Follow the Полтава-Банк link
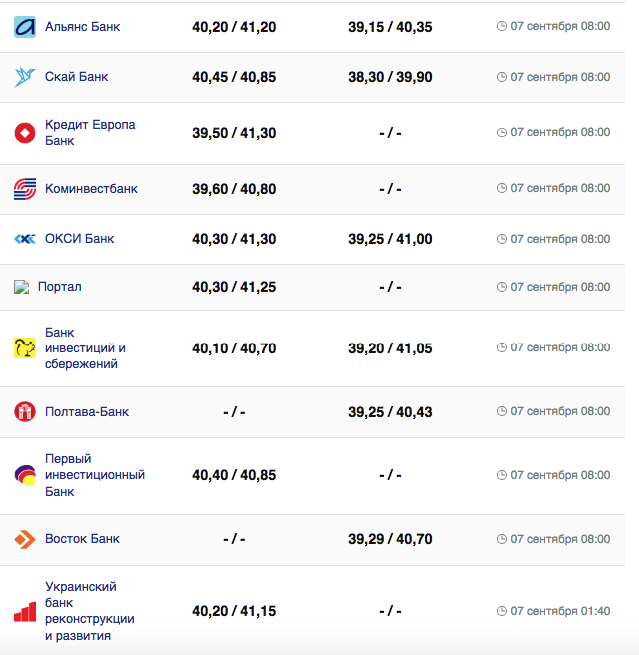This screenshot has height=655, width=639. point(87,411)
